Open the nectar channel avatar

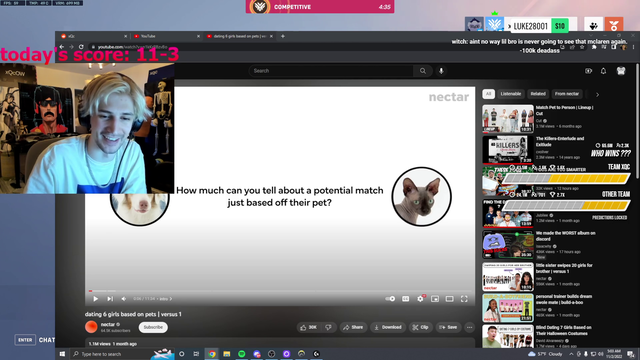click(x=91, y=327)
